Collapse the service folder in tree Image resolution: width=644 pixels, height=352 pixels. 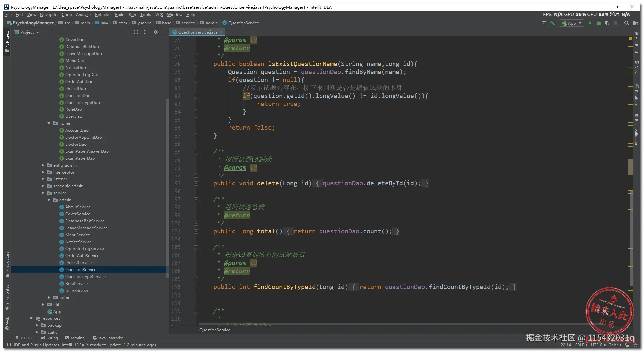coord(43,193)
